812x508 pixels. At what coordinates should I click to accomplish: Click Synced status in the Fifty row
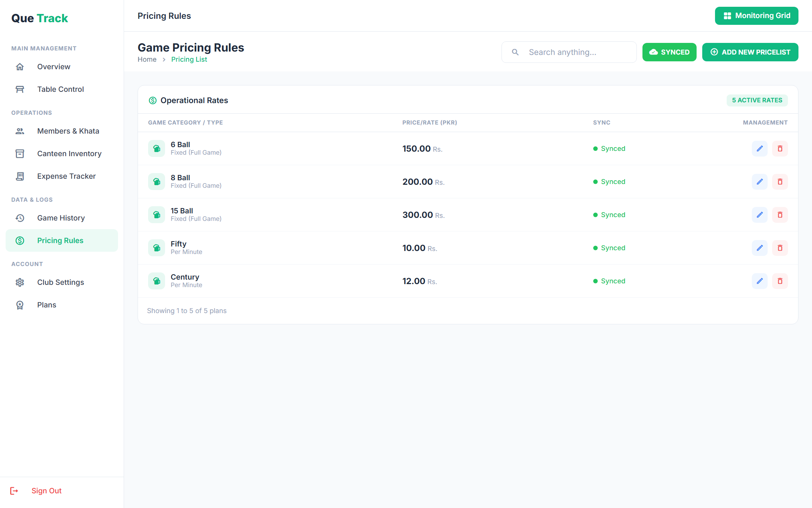click(609, 248)
